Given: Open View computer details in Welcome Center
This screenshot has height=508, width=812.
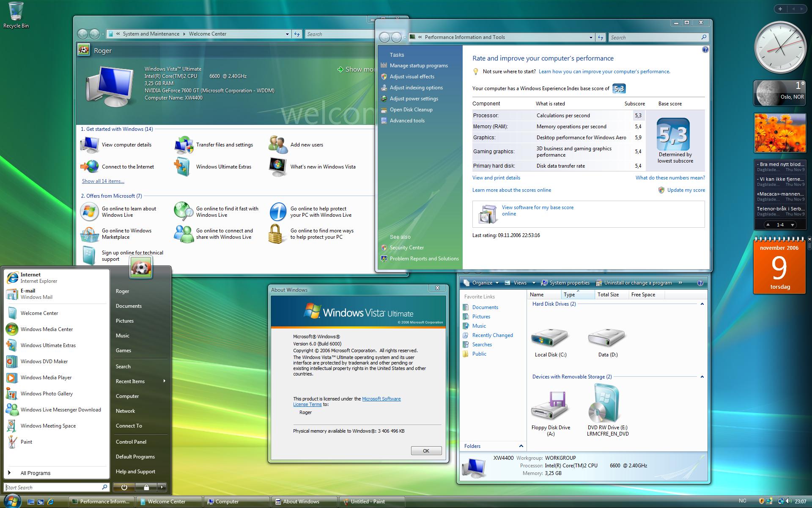Looking at the screenshot, I should (x=116, y=145).
